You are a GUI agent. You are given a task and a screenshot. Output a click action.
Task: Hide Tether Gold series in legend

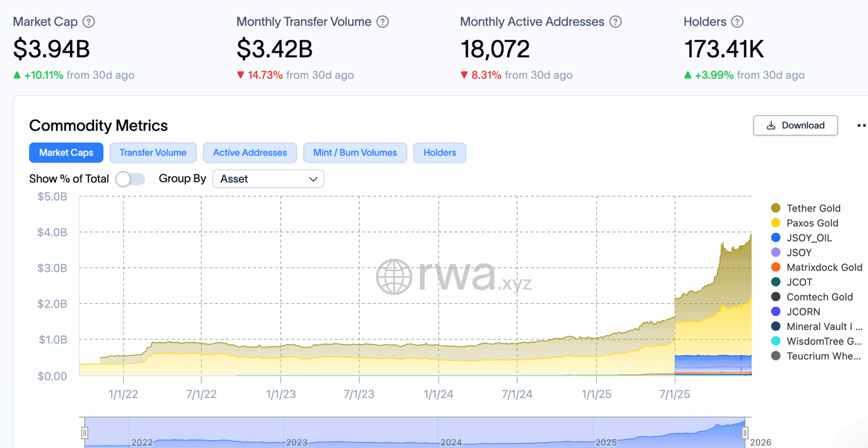[813, 208]
